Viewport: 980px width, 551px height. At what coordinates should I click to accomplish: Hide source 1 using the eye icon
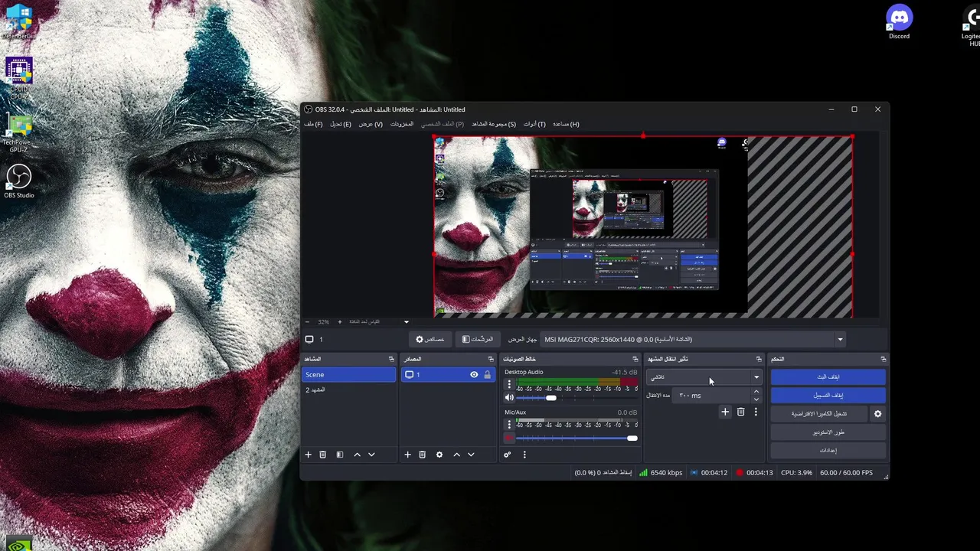(474, 375)
